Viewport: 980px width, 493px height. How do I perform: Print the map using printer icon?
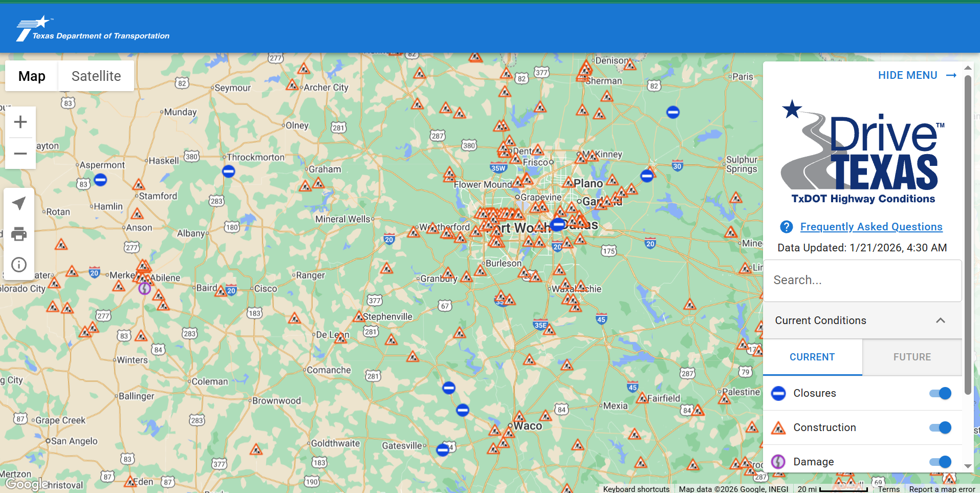[19, 234]
